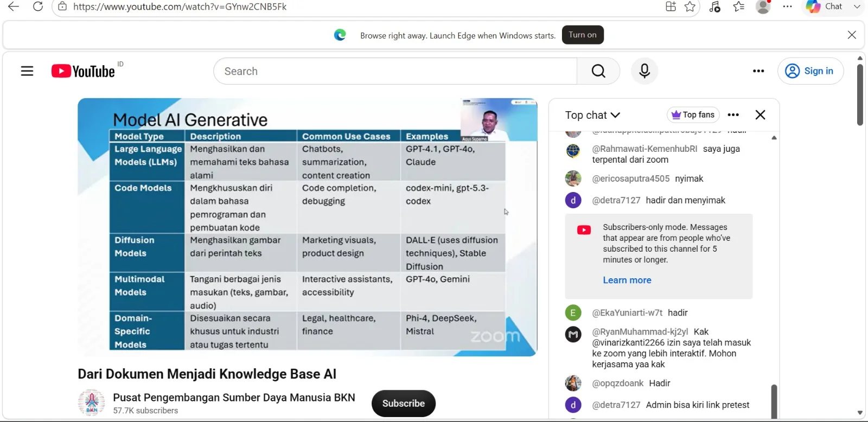Open the YouTube hamburger guide menu
Viewport: 868px width, 422px height.
click(x=27, y=71)
